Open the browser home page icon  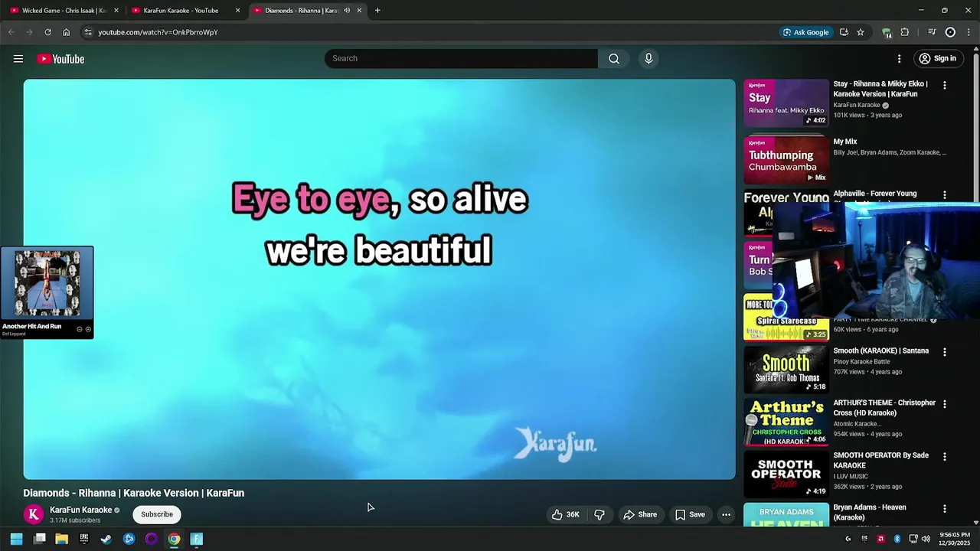coord(67,32)
